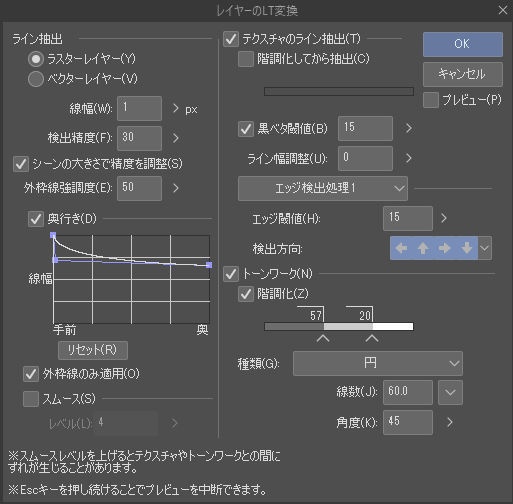Expand the 検出方向 options dropdown
This screenshot has width=513, height=504.
pyautogui.click(x=484, y=248)
